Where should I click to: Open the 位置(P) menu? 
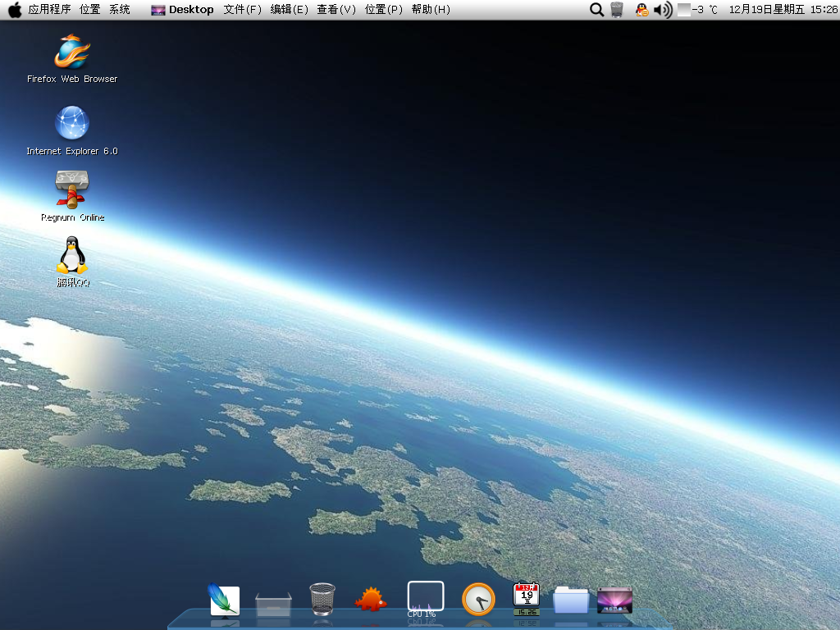click(384, 10)
